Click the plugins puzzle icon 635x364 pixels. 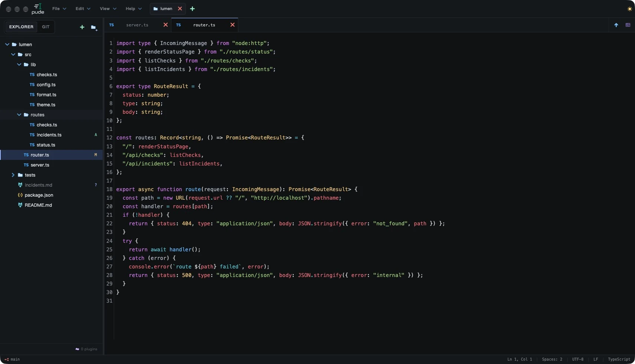[77, 349]
